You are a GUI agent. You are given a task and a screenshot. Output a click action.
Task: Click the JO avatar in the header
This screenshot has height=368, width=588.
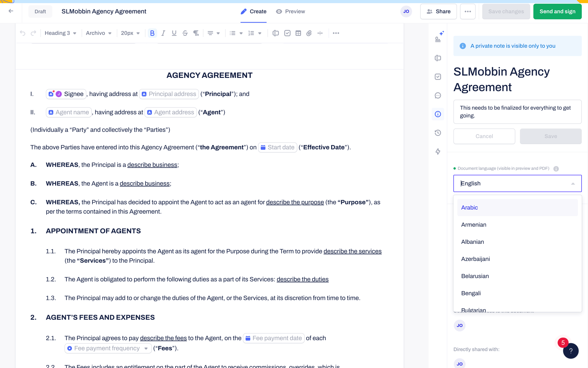tap(406, 11)
